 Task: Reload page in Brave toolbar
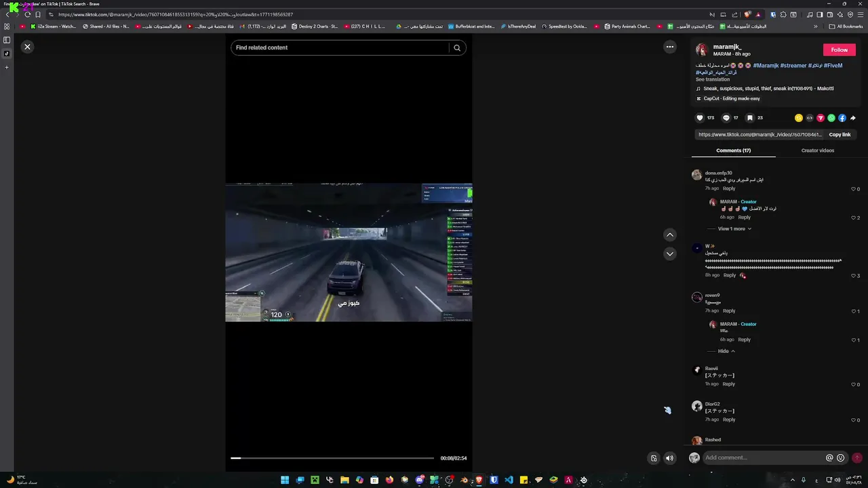click(x=28, y=14)
